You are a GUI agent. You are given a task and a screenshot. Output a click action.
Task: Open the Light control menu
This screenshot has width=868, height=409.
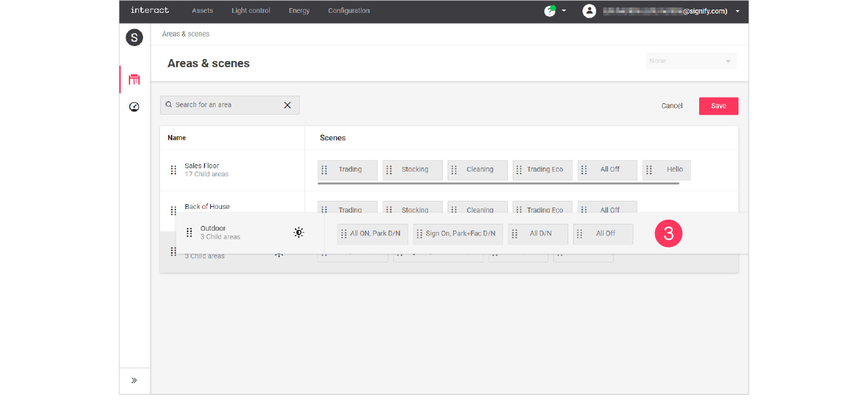251,11
